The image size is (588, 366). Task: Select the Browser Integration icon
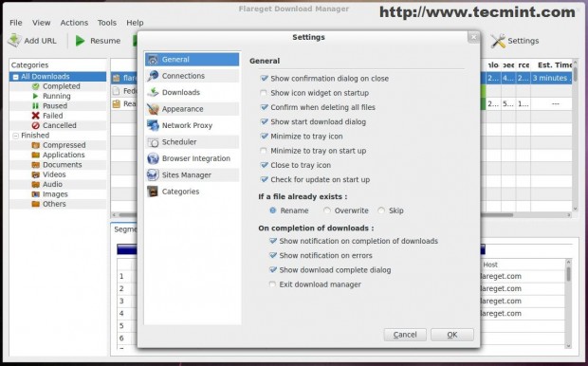pos(153,158)
